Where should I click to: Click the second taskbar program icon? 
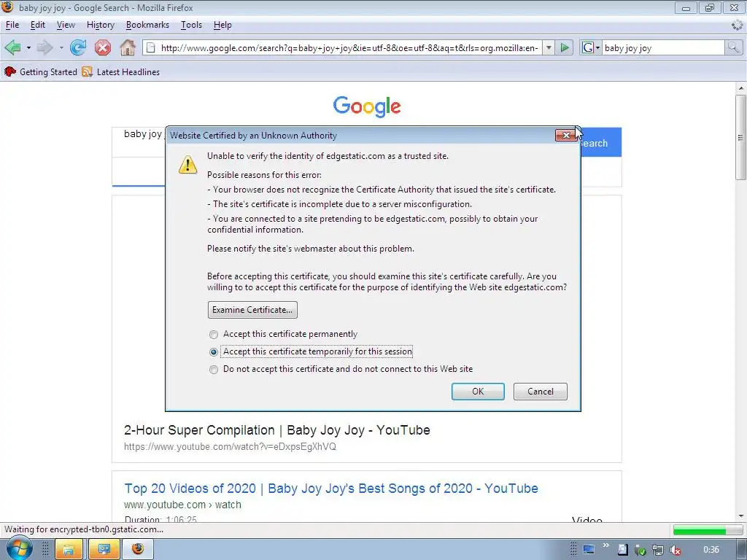coord(104,549)
